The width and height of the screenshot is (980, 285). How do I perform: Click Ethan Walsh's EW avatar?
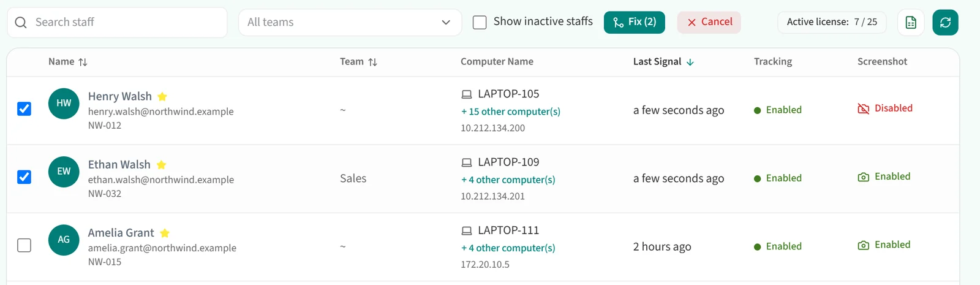pyautogui.click(x=64, y=172)
